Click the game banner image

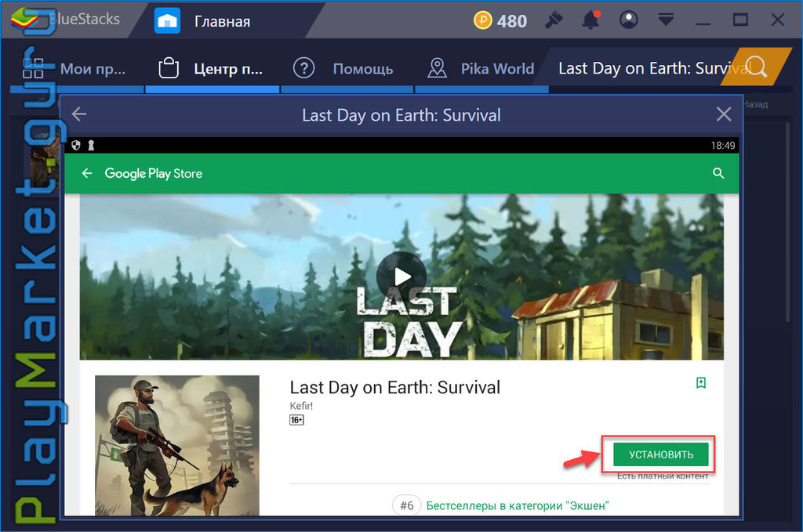(x=401, y=277)
